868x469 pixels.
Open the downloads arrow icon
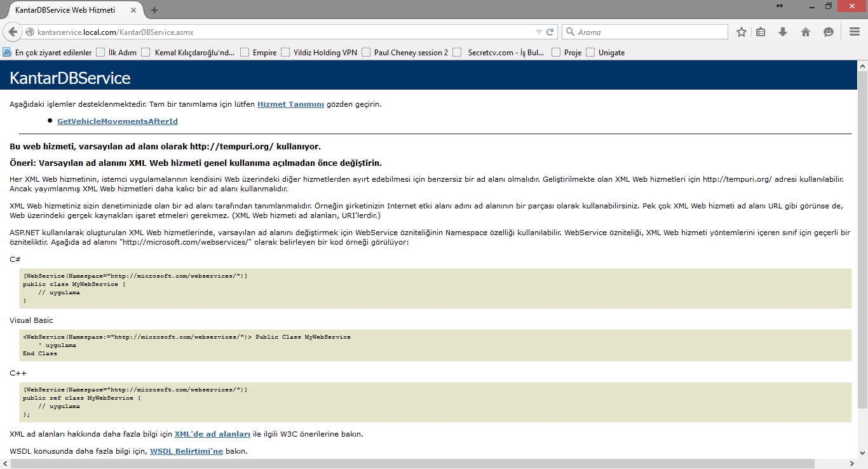click(x=783, y=32)
